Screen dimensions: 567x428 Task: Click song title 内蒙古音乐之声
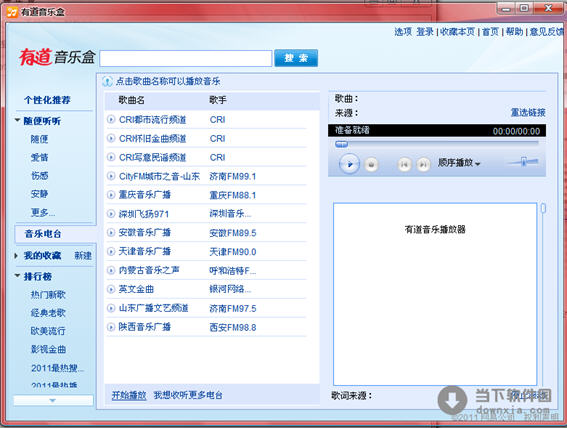tap(149, 270)
